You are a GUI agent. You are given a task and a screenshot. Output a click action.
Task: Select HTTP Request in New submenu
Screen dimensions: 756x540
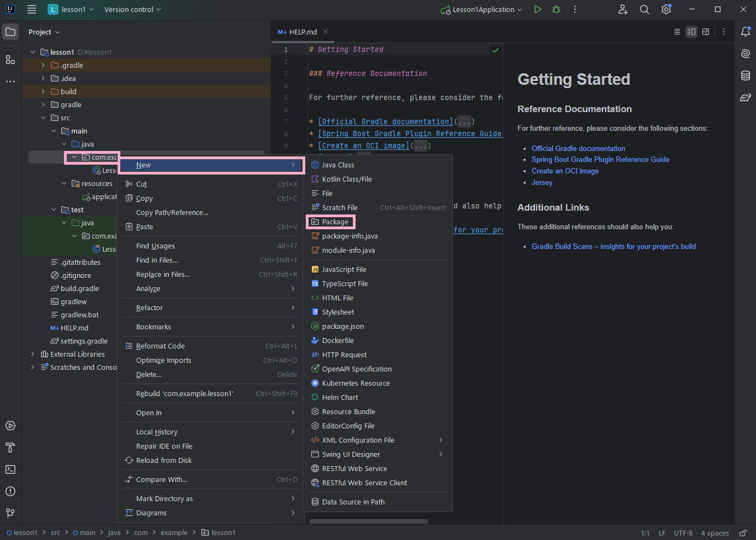378,355
